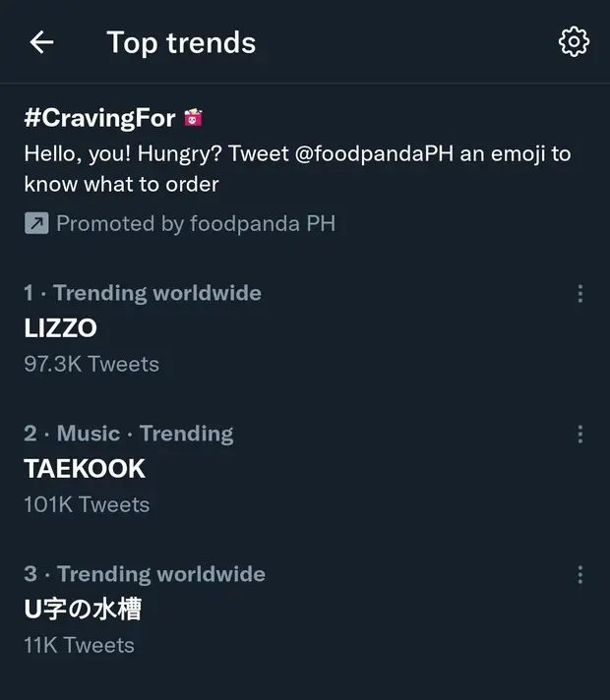Tap the food emoji beside #CravingFor

click(x=194, y=119)
